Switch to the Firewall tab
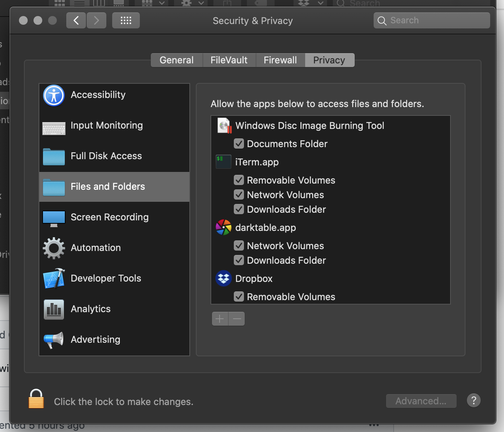Viewport: 504px width, 432px height. (280, 60)
